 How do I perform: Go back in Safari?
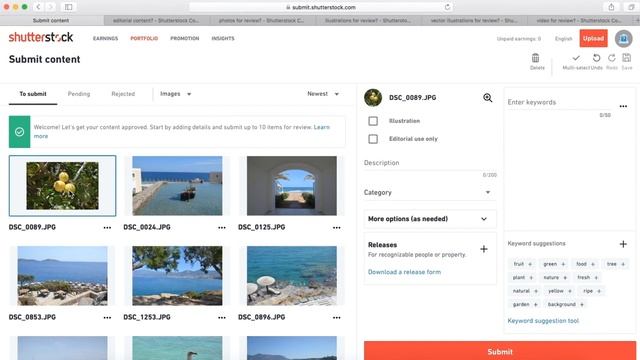point(38,7)
